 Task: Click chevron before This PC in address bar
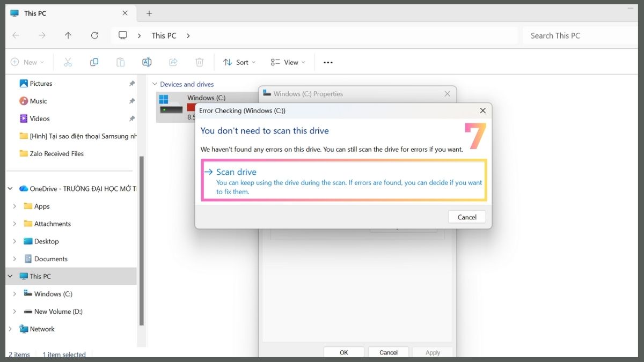coord(140,35)
